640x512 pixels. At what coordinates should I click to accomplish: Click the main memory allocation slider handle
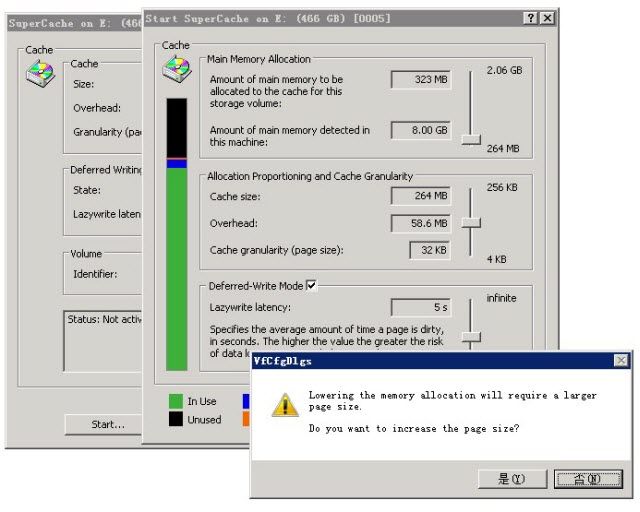[x=471, y=140]
